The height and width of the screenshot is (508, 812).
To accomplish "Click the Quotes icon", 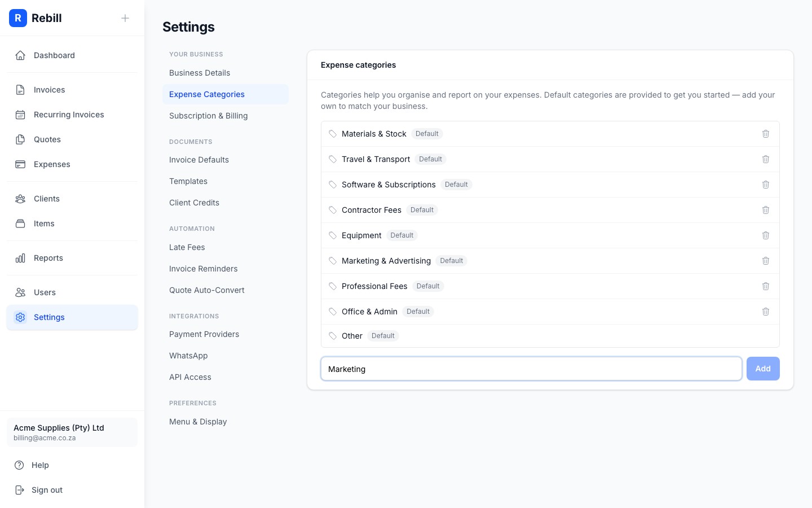I will coord(20,139).
